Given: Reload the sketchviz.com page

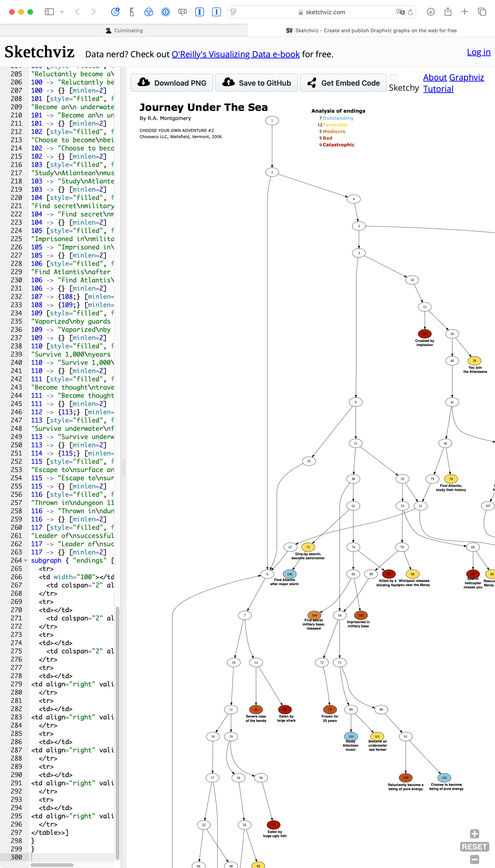Looking at the screenshot, I should pyautogui.click(x=410, y=12).
